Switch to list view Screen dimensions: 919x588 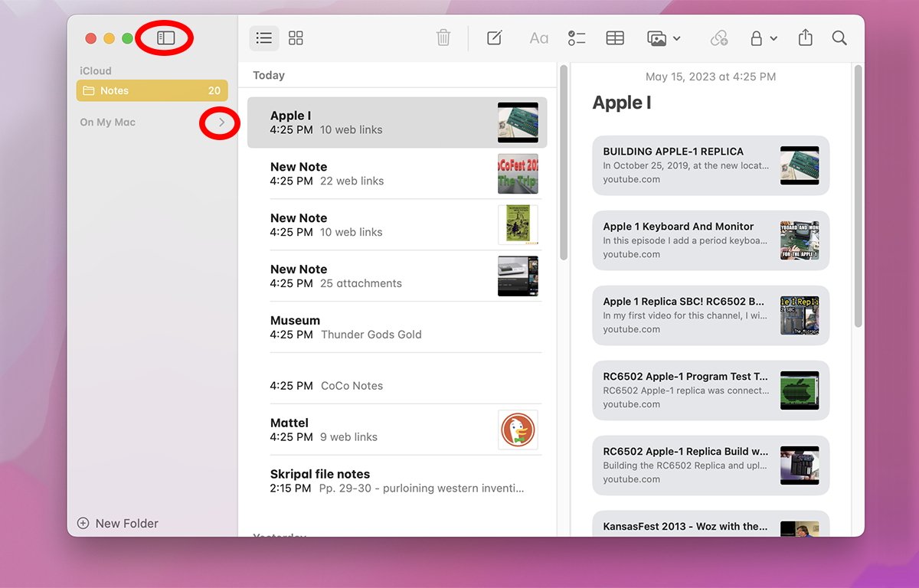[264, 38]
